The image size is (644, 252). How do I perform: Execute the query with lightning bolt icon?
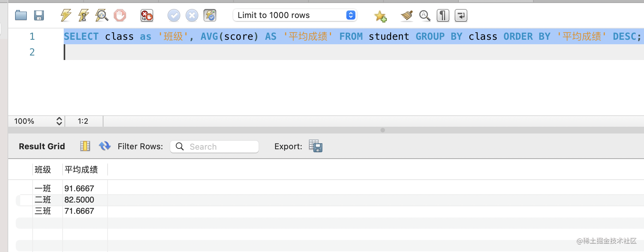[x=66, y=15]
